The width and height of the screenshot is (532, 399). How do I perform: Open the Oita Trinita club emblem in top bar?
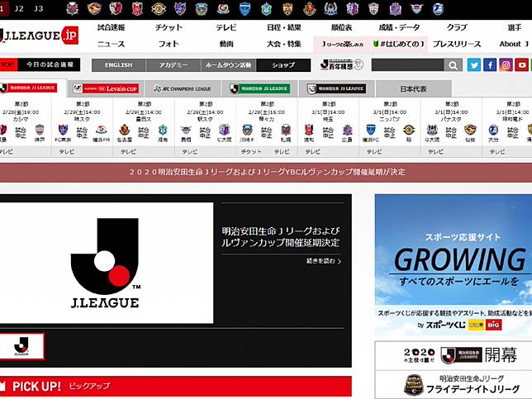(438, 9)
